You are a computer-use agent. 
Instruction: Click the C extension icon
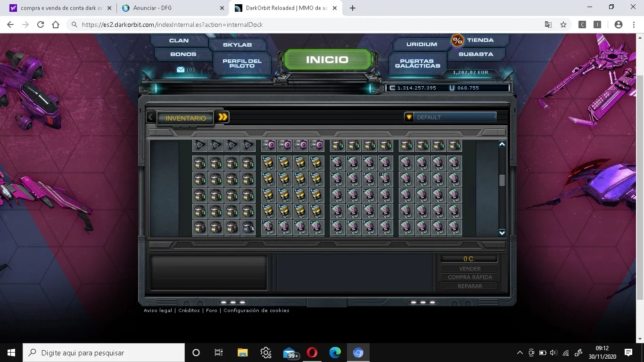(582, 25)
